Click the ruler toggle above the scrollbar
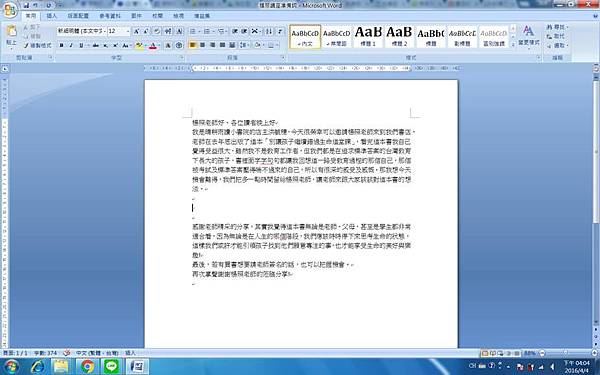The height and width of the screenshot is (375, 600). point(596,68)
